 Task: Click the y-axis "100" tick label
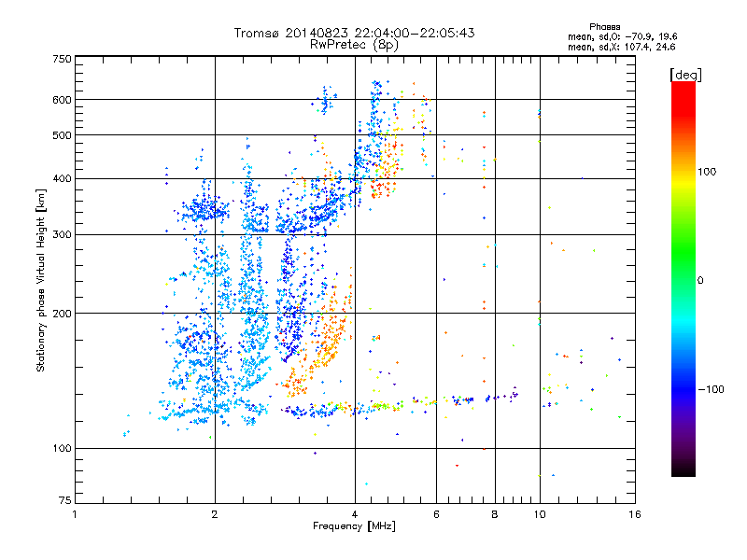(62, 449)
